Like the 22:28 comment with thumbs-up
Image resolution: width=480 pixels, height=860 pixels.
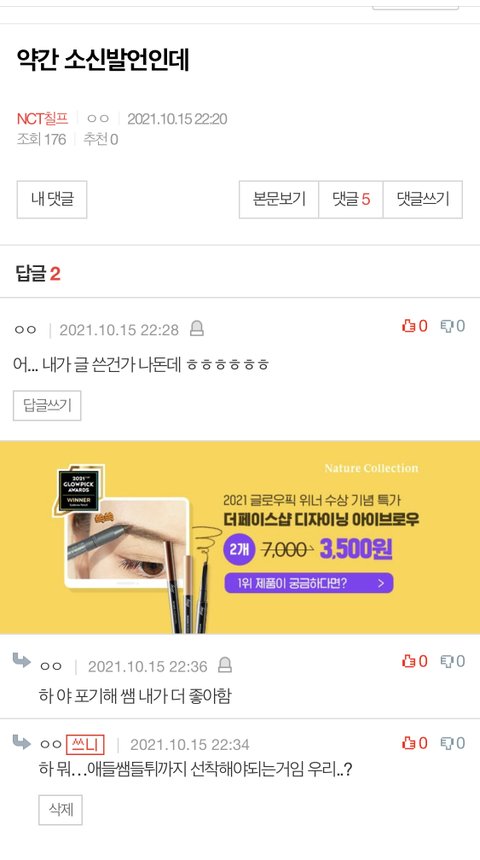point(414,326)
